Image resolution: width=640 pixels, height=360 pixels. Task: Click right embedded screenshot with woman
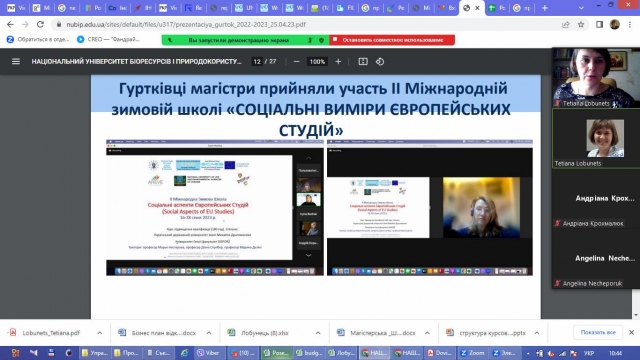pos(430,207)
